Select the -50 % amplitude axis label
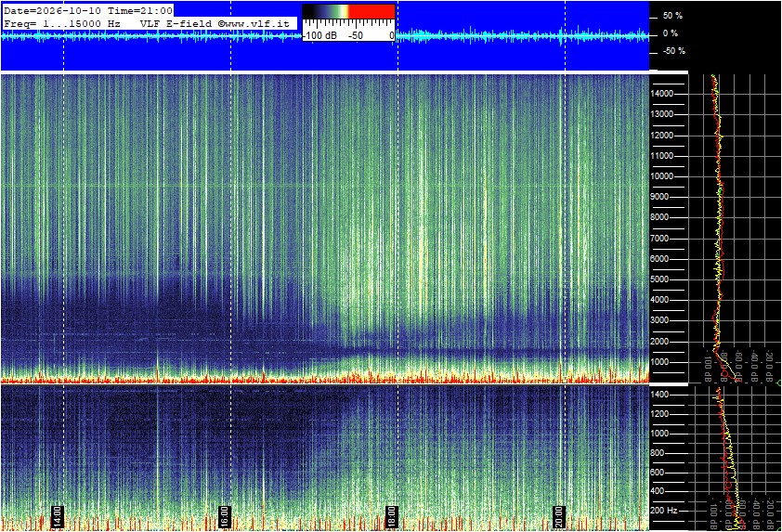The image size is (782, 532). (673, 51)
